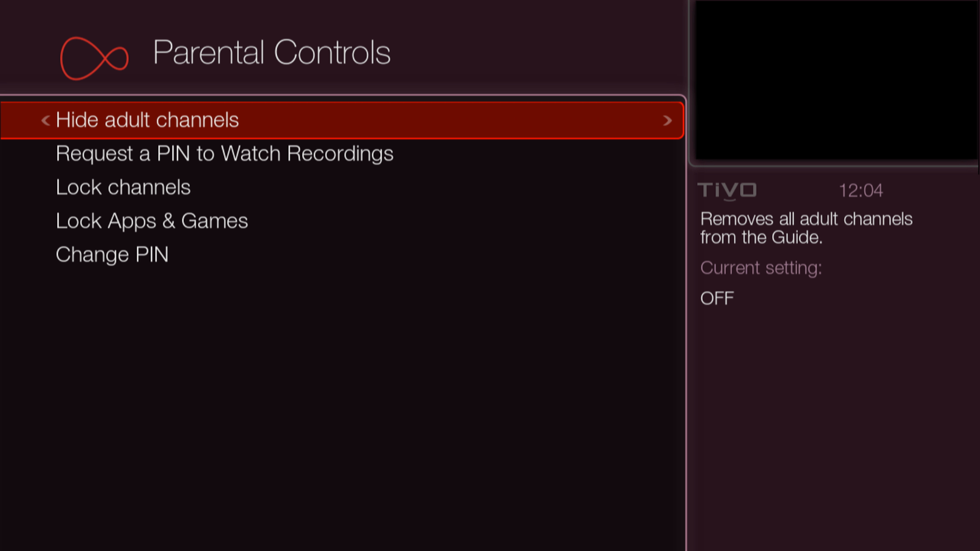
Task: Select the Hide adult channels option
Action: click(x=147, y=120)
